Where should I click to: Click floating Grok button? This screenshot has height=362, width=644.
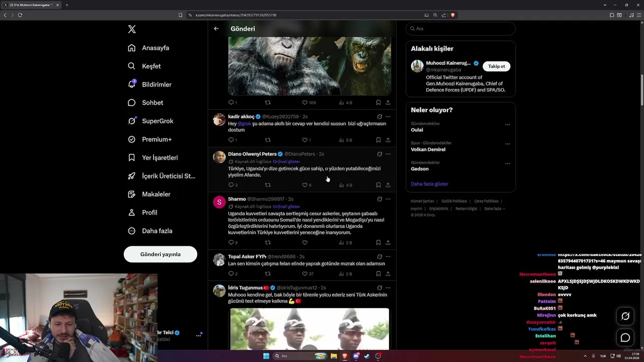pyautogui.click(x=625, y=316)
